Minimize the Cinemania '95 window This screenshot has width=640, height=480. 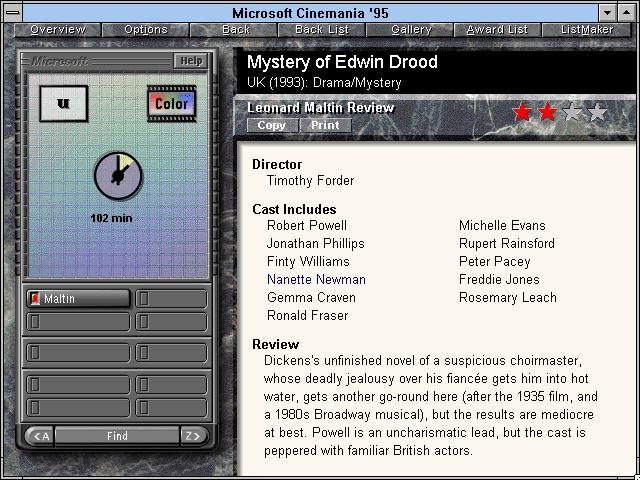(x=607, y=13)
